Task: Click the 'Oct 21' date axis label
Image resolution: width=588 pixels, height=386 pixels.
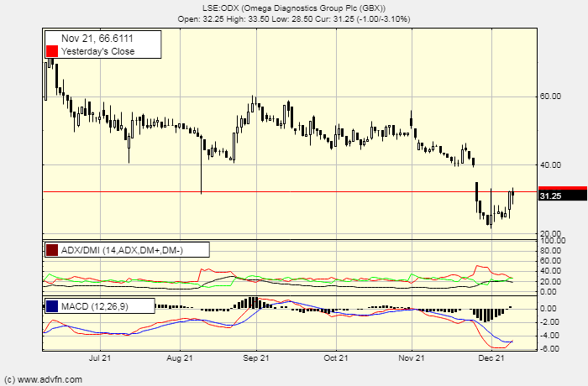Action: click(336, 358)
